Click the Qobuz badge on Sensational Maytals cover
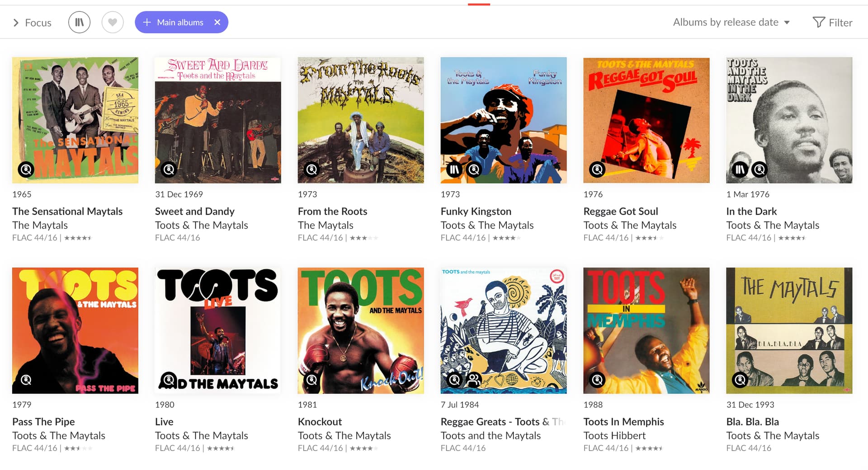The image size is (868, 470). click(x=26, y=169)
